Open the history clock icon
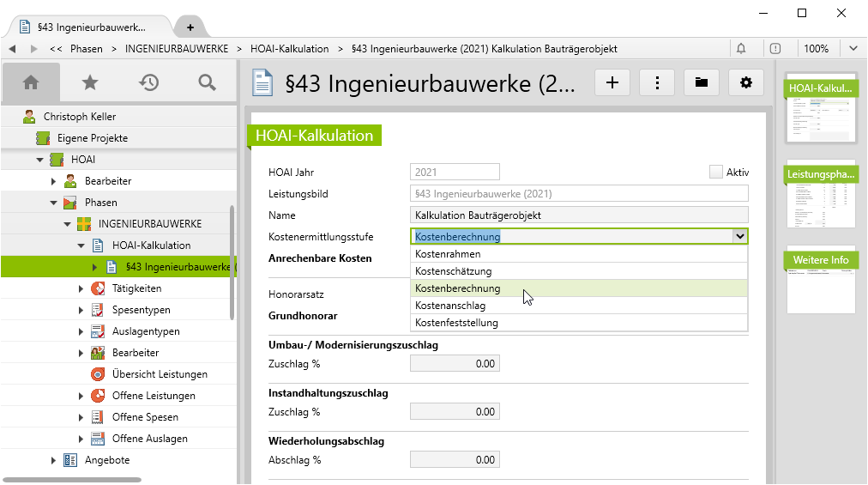Screen dimensions: 868x485 tap(149, 82)
